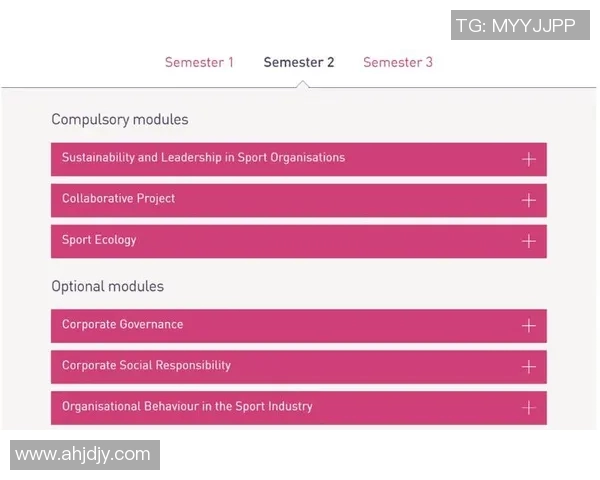Click 'Organisational Behaviour in the Sport Industry' text

(x=187, y=407)
